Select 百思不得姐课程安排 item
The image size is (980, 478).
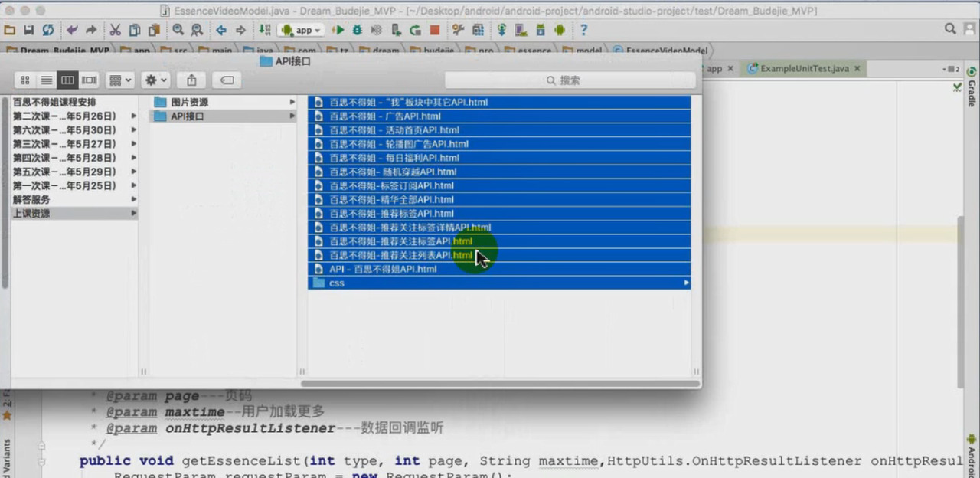tap(74, 102)
